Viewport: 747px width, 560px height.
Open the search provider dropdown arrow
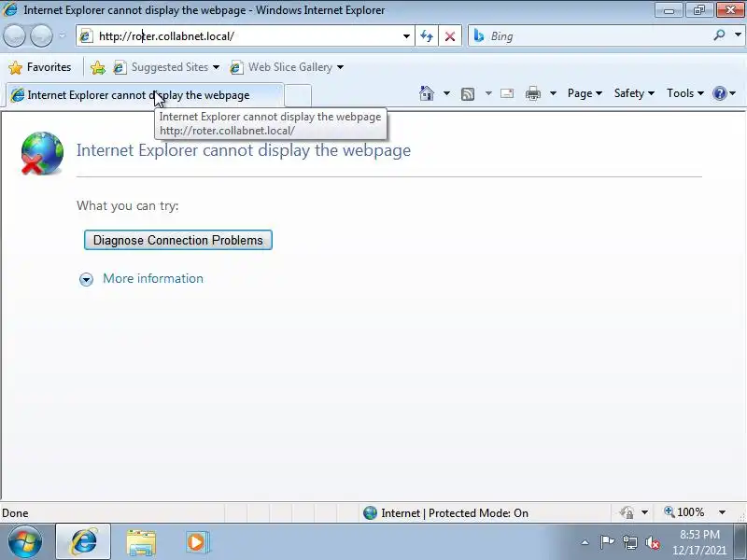tap(738, 35)
